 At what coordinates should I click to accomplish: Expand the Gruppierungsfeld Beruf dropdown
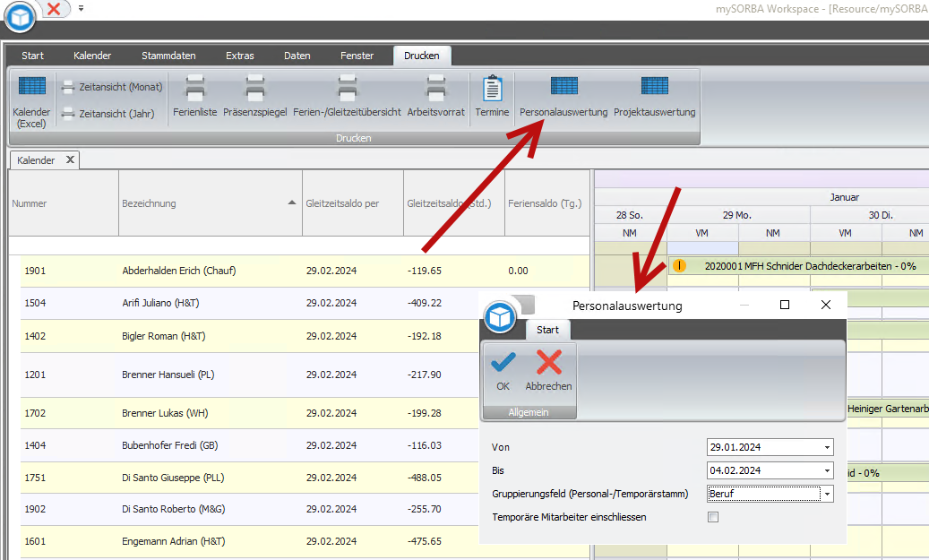tap(827, 494)
